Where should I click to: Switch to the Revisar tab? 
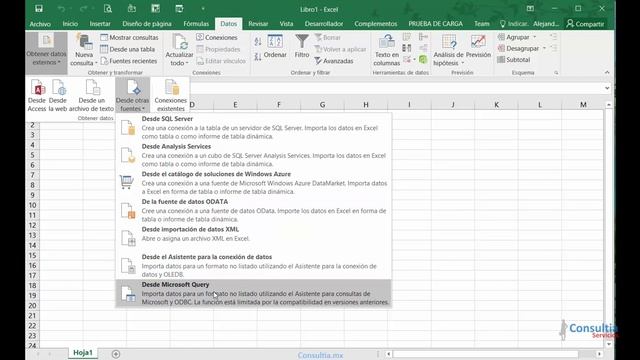coord(258,24)
